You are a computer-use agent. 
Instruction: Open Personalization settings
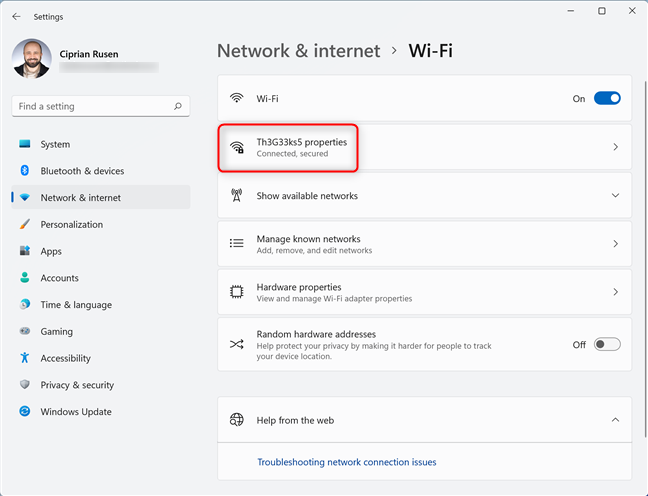100,224
